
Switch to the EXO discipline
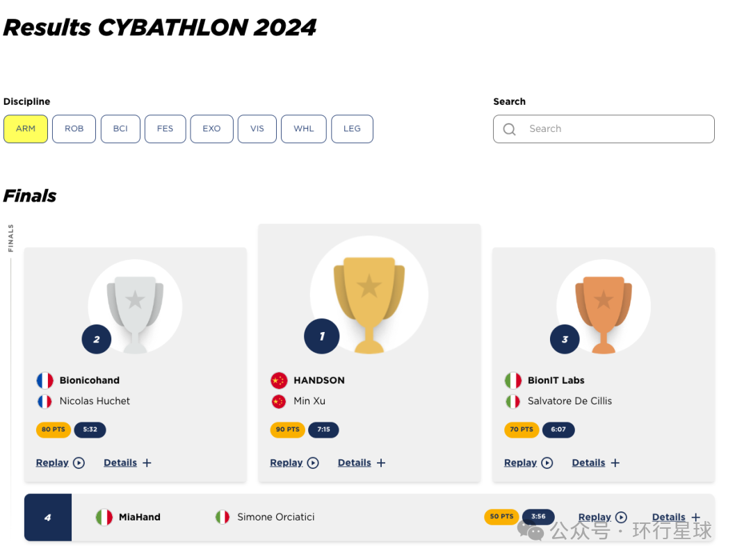212,129
